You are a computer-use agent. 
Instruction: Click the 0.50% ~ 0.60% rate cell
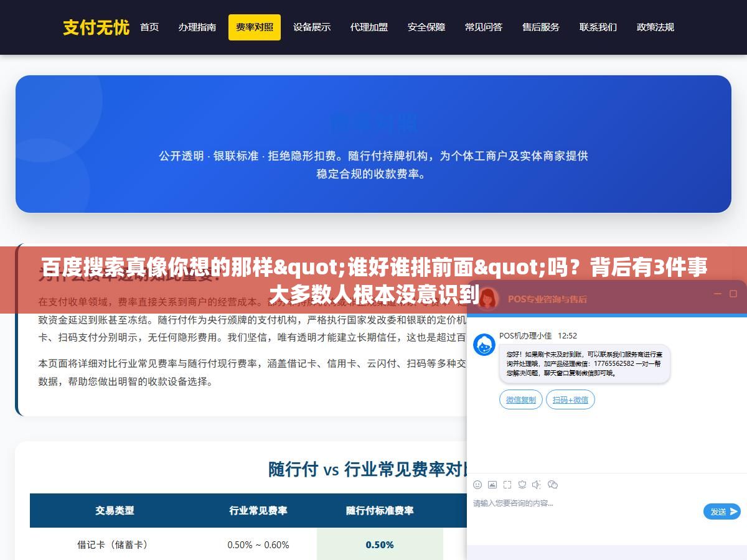(x=258, y=544)
